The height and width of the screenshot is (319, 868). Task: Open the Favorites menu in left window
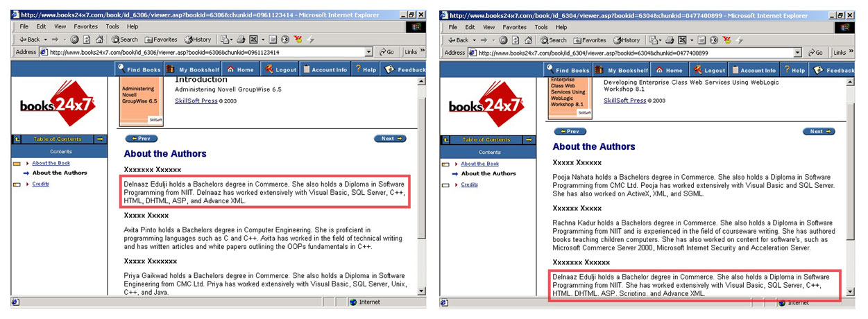coord(85,26)
